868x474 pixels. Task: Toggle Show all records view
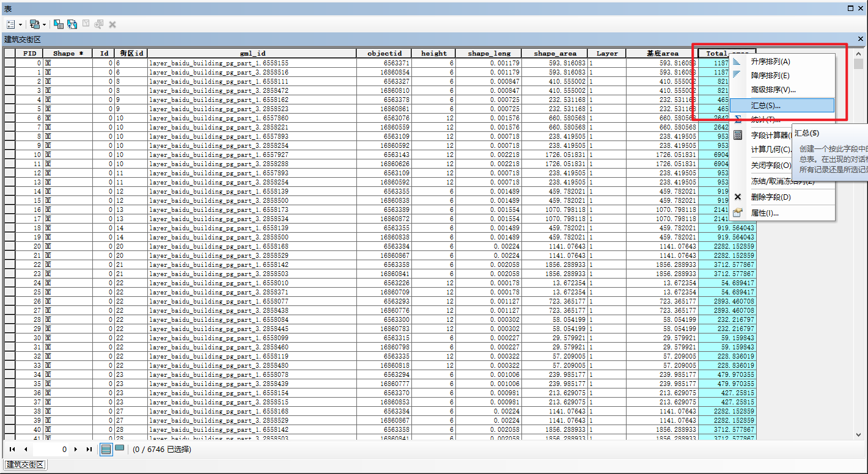click(106, 450)
